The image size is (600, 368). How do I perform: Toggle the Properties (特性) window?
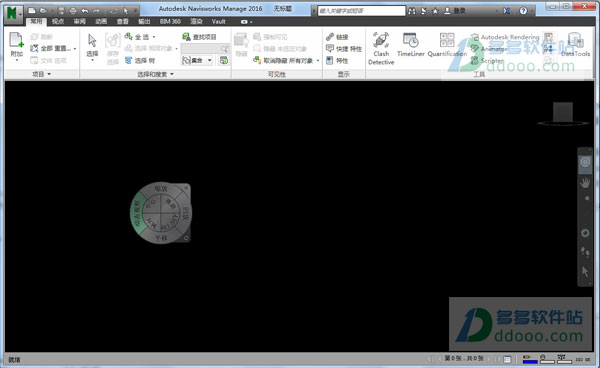(337, 60)
